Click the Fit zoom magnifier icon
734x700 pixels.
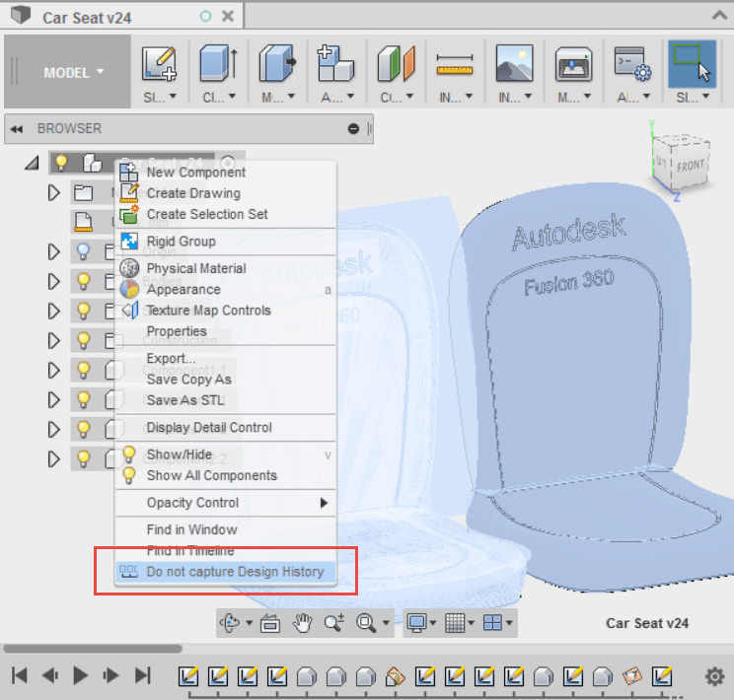366,623
